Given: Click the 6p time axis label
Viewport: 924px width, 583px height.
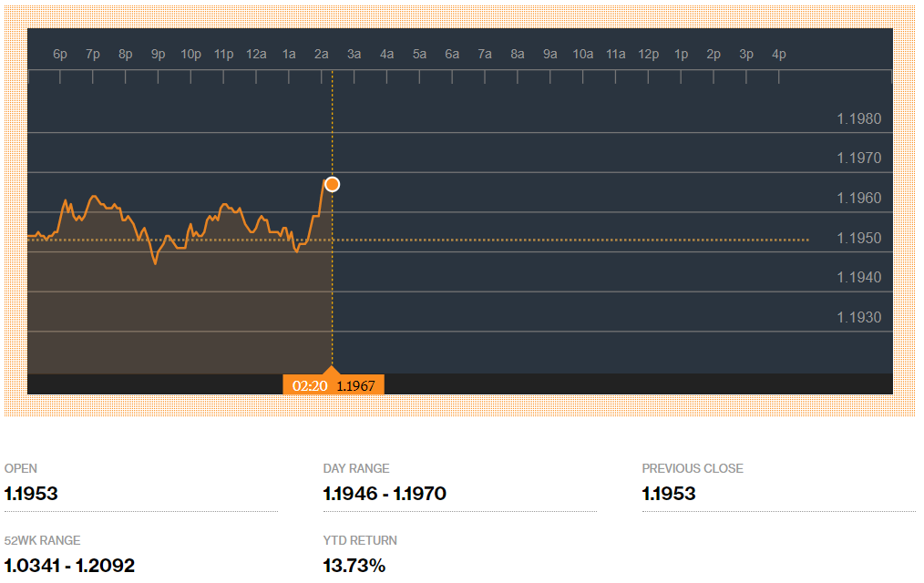Looking at the screenshot, I should pyautogui.click(x=60, y=55).
